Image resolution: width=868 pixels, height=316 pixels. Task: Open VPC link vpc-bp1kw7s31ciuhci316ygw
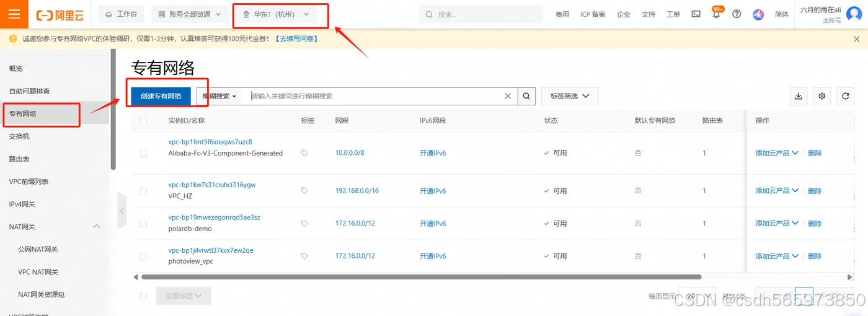[x=212, y=185]
